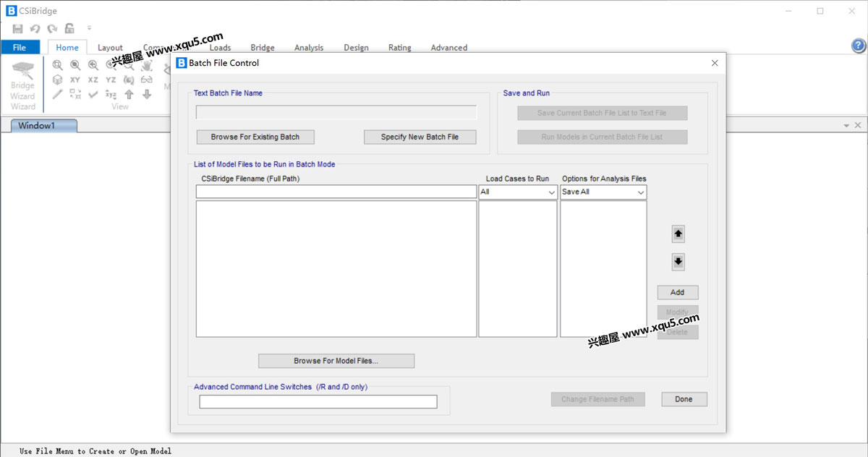Expand the Options for Analysis Files dropdown
Screen dimensions: 868x457
click(641, 192)
